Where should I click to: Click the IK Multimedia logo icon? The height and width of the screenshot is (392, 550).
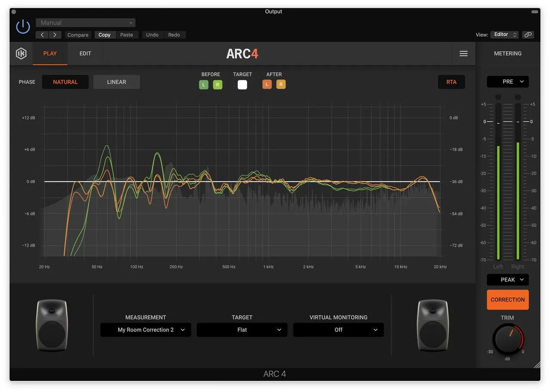(x=21, y=53)
